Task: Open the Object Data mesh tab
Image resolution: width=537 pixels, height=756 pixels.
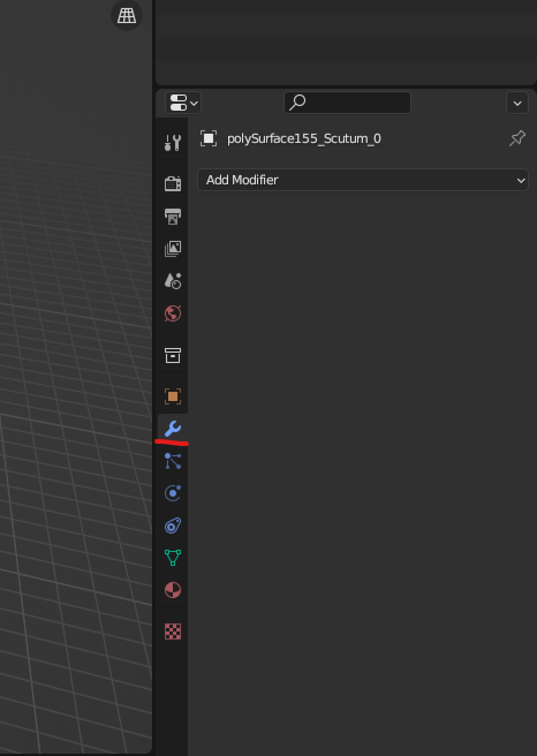Action: click(x=172, y=557)
